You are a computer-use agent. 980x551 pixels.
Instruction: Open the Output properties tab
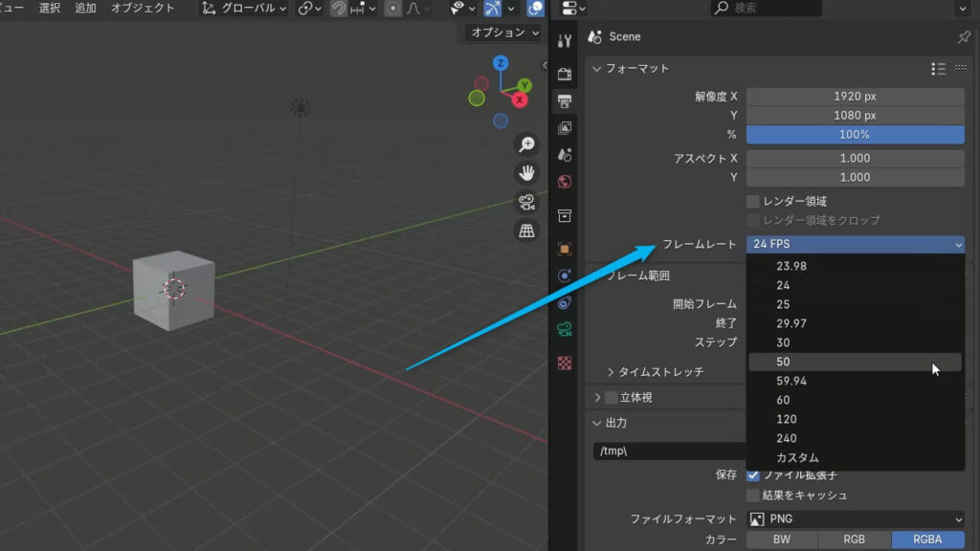click(565, 100)
